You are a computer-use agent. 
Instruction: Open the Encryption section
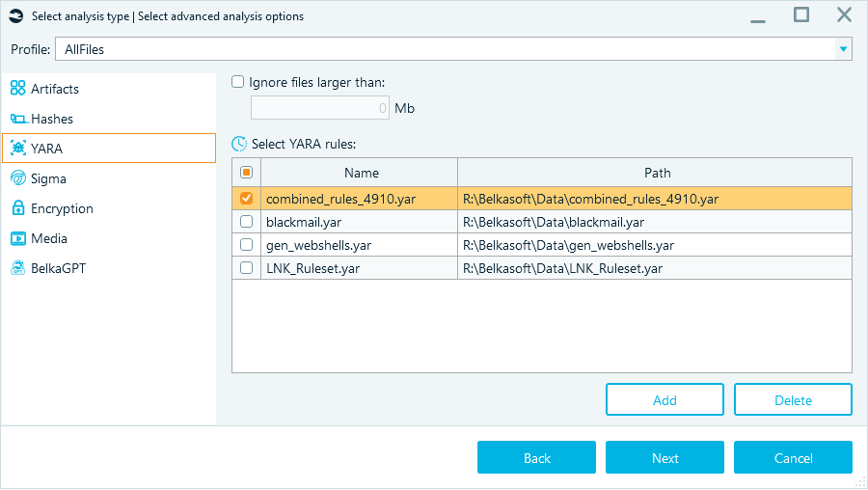click(108, 208)
